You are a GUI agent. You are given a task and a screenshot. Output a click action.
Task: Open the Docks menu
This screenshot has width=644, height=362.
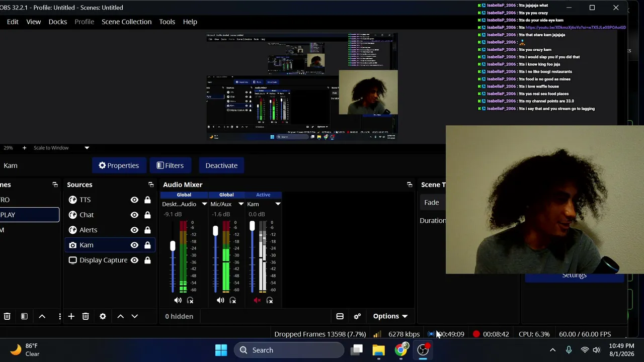[58, 22]
